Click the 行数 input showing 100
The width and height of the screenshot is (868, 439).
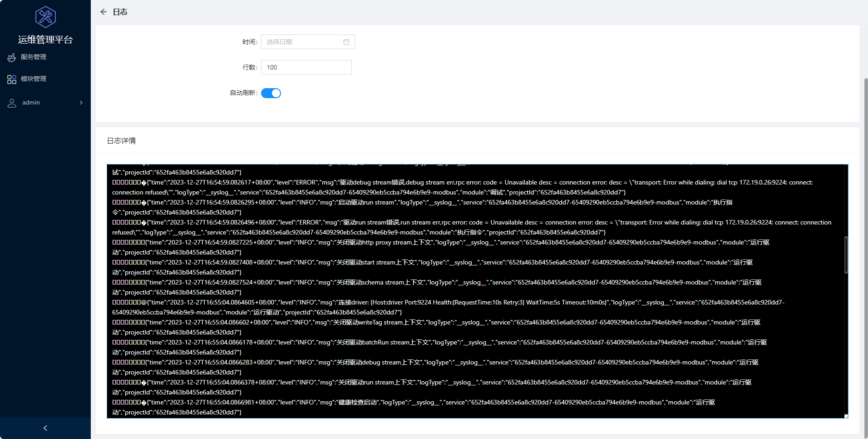coord(306,67)
